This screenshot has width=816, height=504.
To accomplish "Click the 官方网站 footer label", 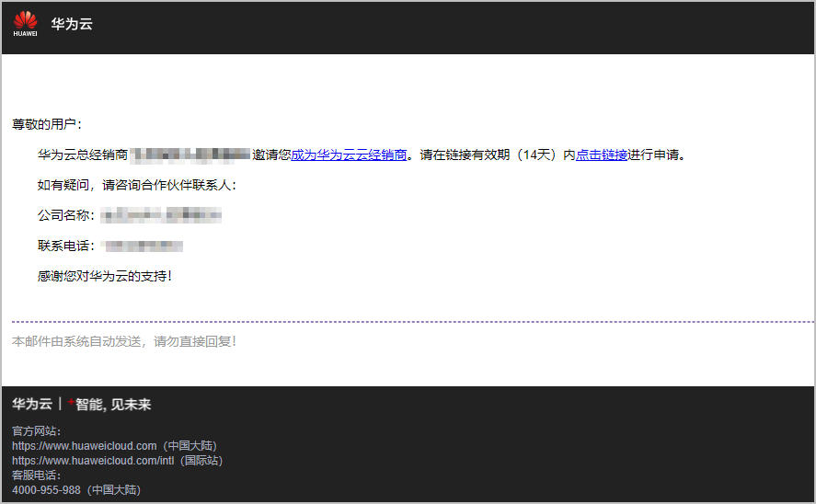I will (x=37, y=431).
